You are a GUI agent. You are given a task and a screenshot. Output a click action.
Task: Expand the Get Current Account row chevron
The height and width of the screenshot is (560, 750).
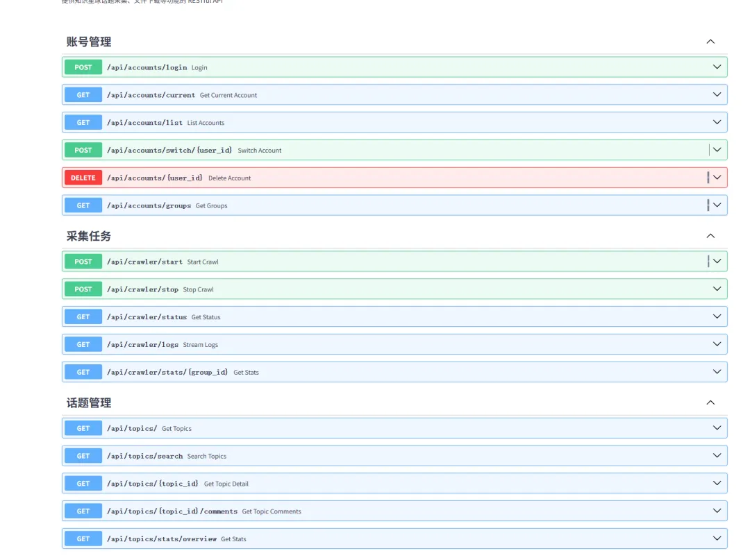(x=717, y=94)
